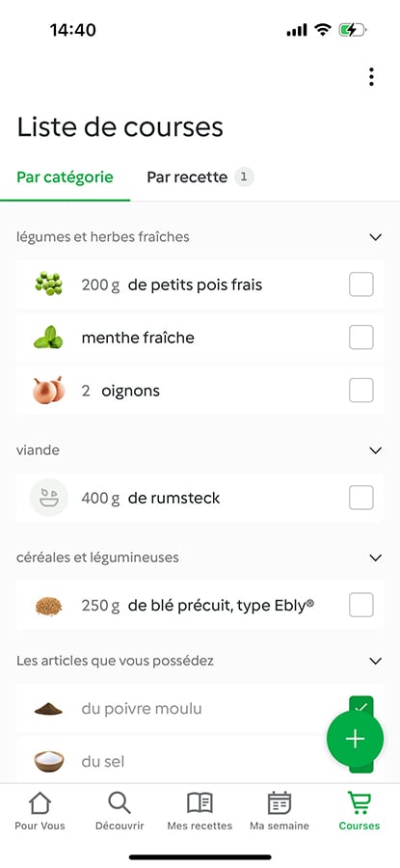Tap the green plus add button
Screen dimensions: 400x868
coord(355,739)
